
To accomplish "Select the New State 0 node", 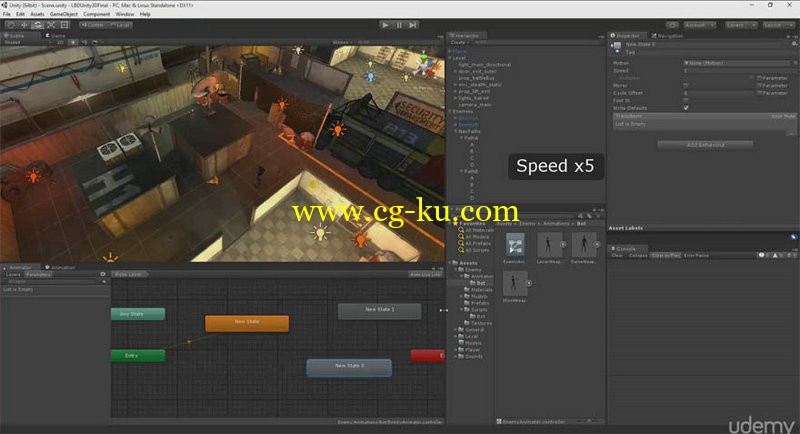I will [349, 368].
